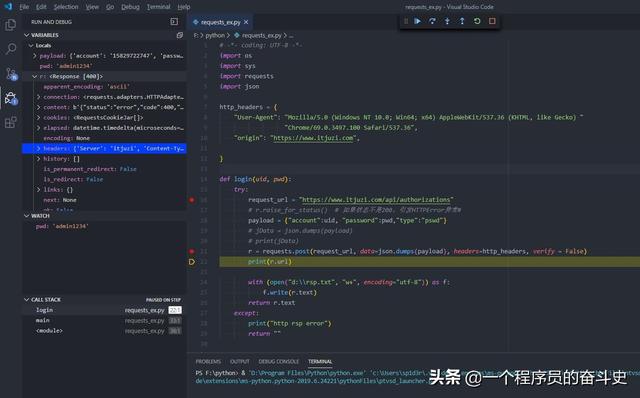Select the main call stack frame
Screen dimensions: 640x398
click(x=104, y=320)
